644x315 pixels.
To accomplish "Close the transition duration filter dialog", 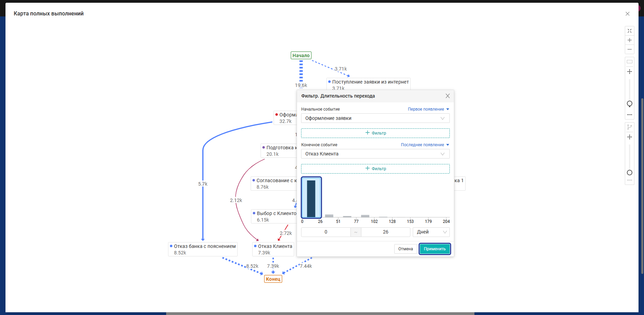I will coord(448,96).
